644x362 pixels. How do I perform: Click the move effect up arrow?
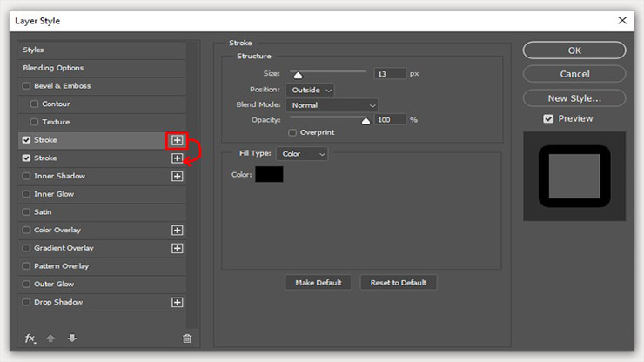tap(51, 339)
